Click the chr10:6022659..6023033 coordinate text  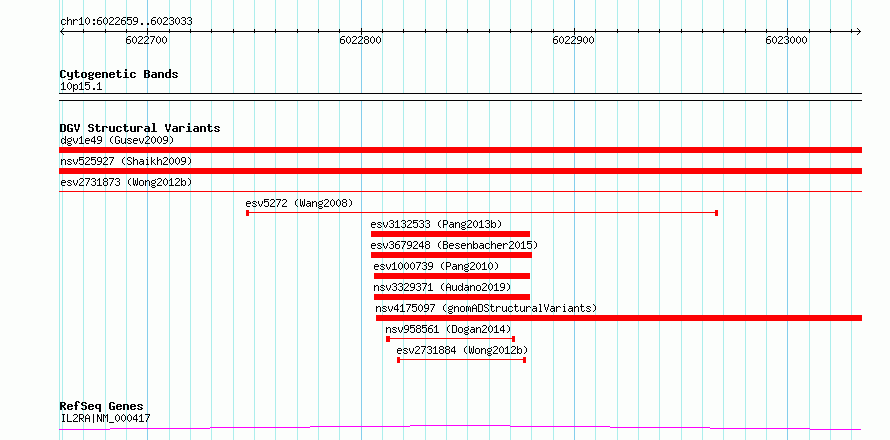coord(126,22)
